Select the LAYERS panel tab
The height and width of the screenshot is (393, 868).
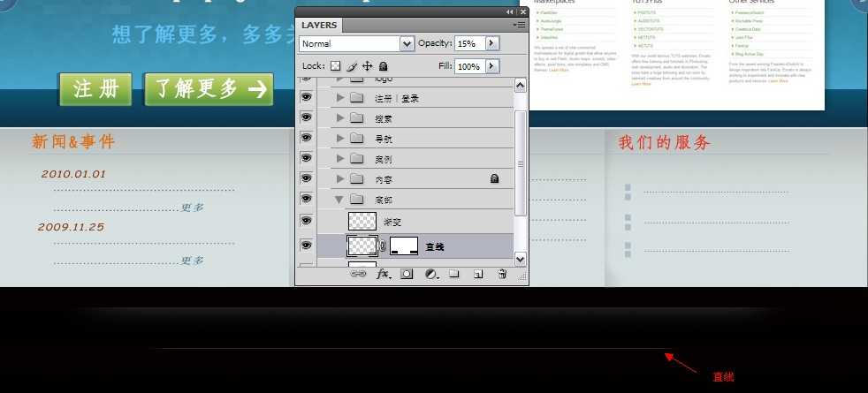(x=319, y=26)
